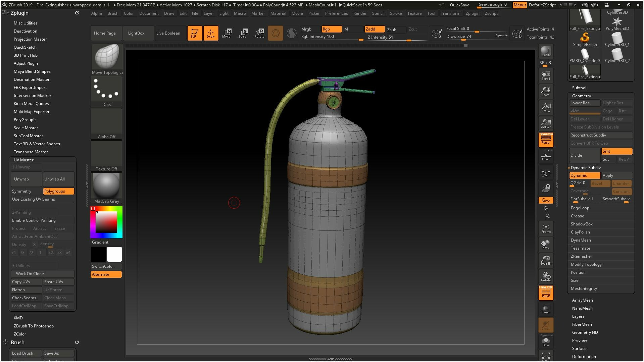The image size is (644, 362).
Task: Expand Decimation Master plugin
Action: click(x=32, y=80)
